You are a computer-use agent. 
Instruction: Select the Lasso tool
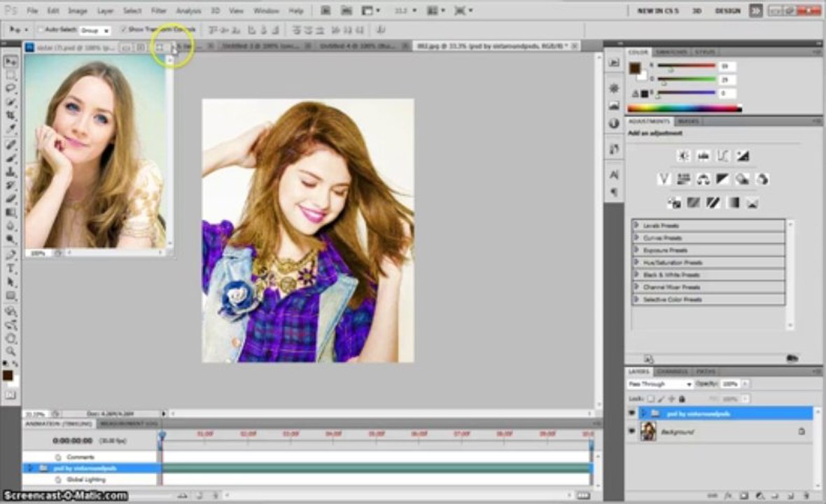[10, 88]
